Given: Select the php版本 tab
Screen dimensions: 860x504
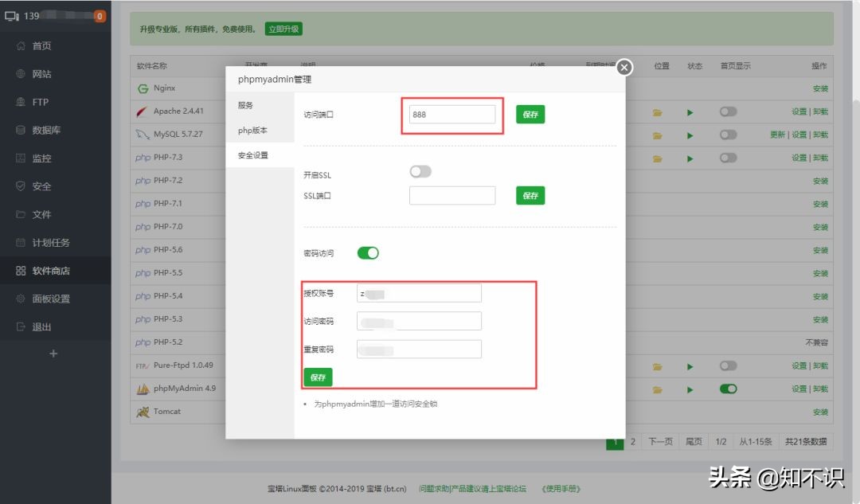Looking at the screenshot, I should pyautogui.click(x=252, y=131).
